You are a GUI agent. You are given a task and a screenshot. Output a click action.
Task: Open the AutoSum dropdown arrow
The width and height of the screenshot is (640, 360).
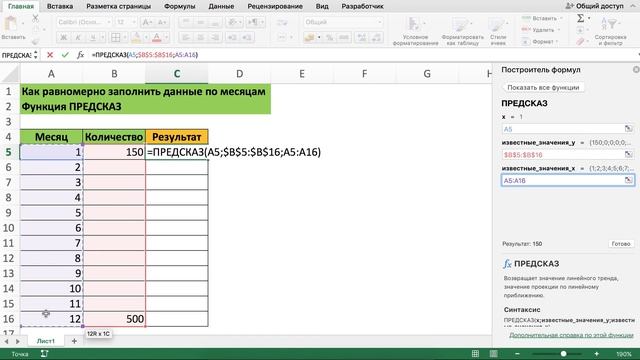point(589,18)
